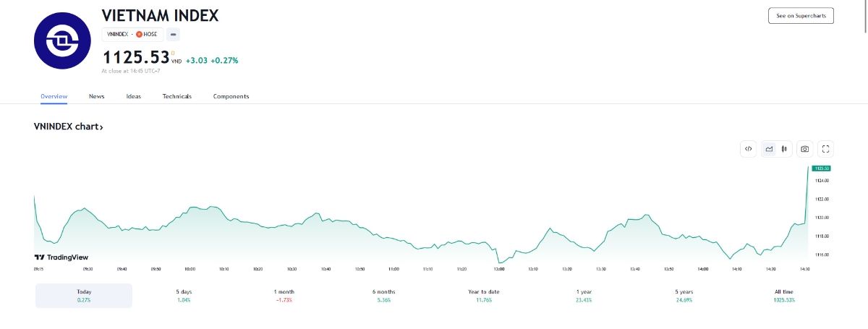Switch to candlestick chart view
Image resolution: width=868 pixels, height=329 pixels.
[784, 149]
